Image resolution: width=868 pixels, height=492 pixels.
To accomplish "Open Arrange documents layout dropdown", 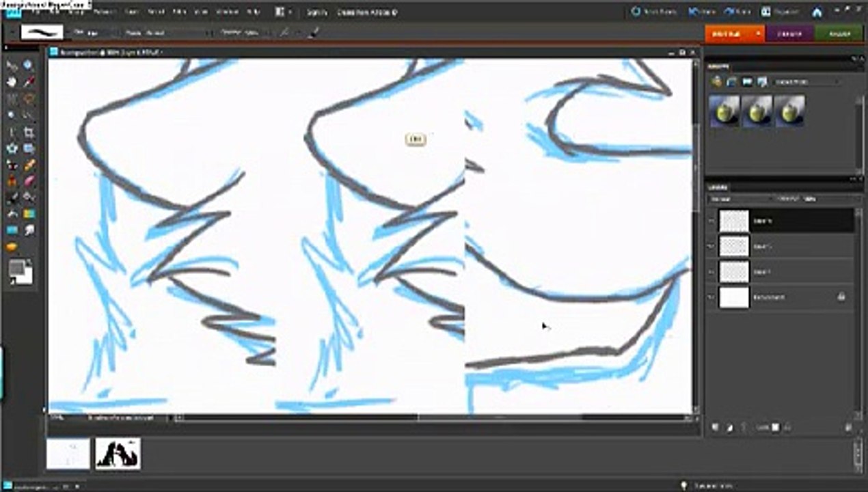I will pyautogui.click(x=282, y=12).
